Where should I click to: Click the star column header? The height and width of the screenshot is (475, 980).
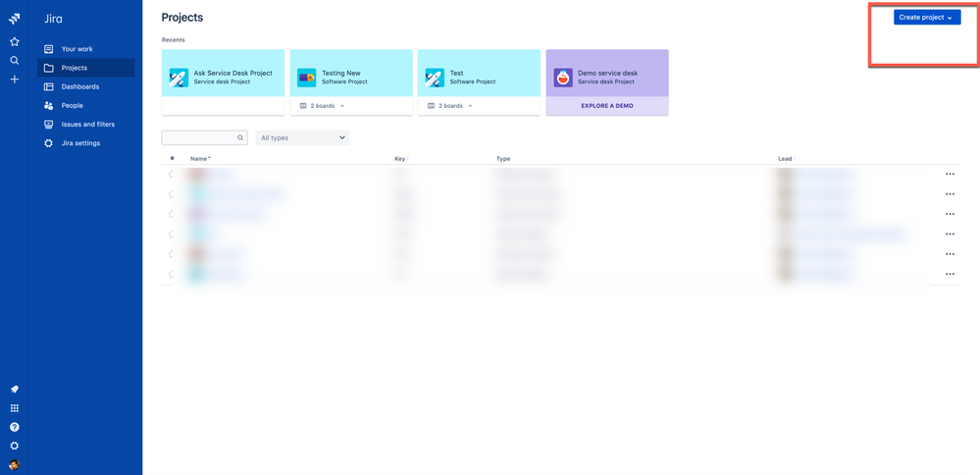pyautogui.click(x=172, y=159)
